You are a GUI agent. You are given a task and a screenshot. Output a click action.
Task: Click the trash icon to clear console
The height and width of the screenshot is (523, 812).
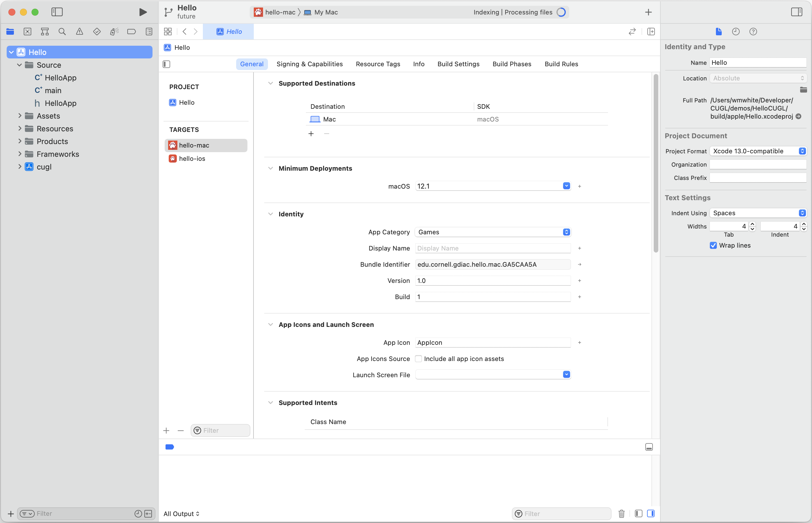621,513
